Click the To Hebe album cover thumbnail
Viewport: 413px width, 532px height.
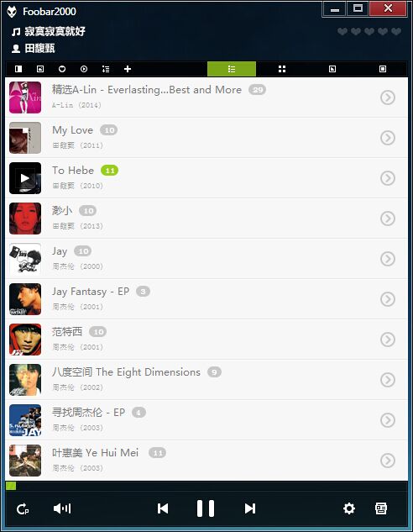pos(25,178)
